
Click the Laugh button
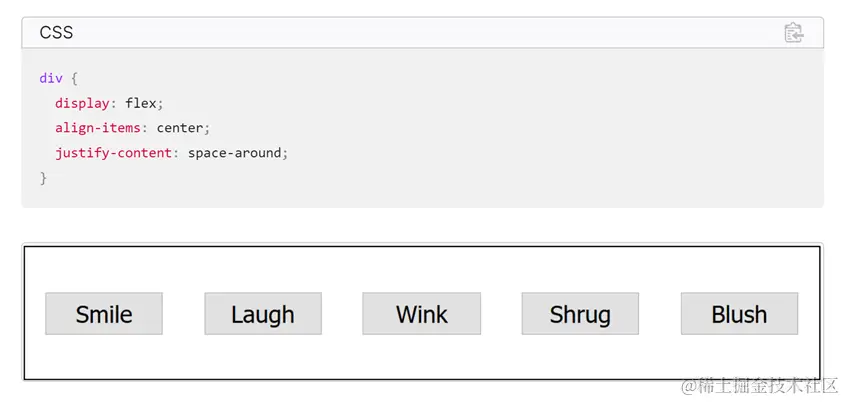[263, 314]
